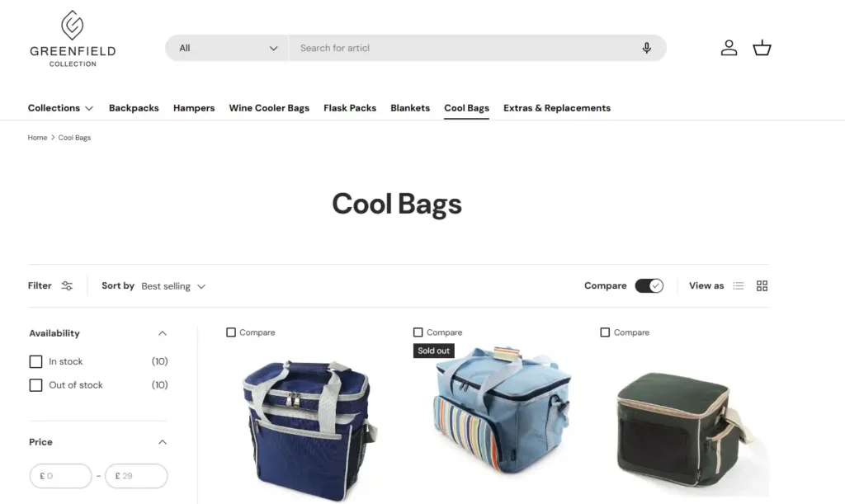Tick Compare for the navy cool bag
Image resolution: width=845 pixels, height=504 pixels.
(231, 332)
